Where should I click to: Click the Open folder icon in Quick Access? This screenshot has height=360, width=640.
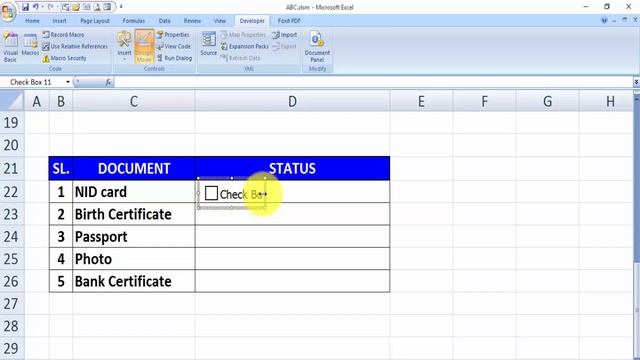point(76,7)
